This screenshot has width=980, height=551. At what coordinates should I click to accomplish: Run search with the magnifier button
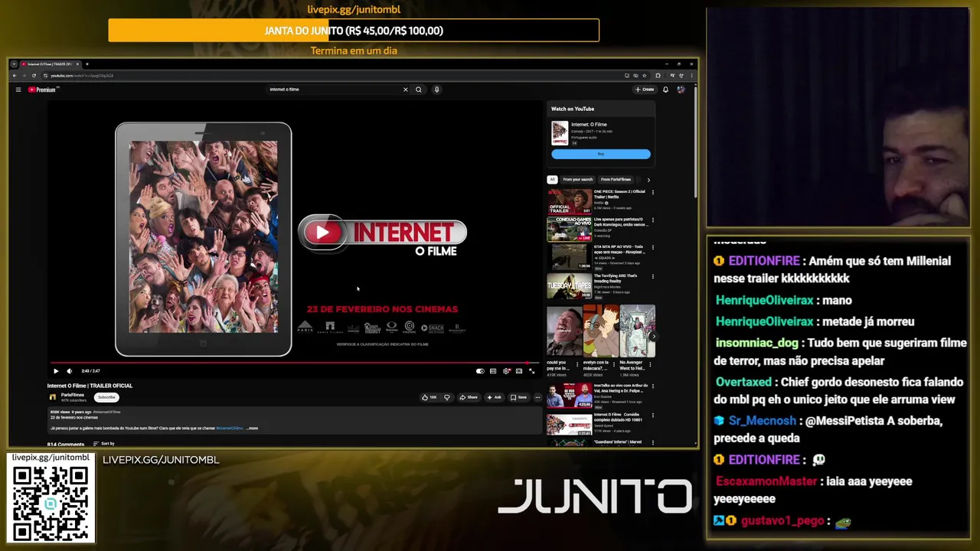click(419, 90)
